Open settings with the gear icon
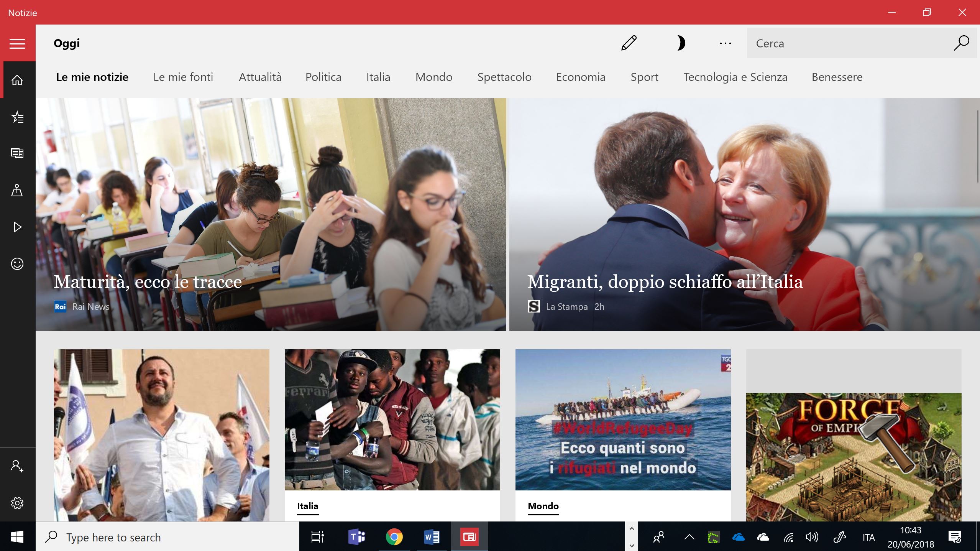 pyautogui.click(x=17, y=503)
